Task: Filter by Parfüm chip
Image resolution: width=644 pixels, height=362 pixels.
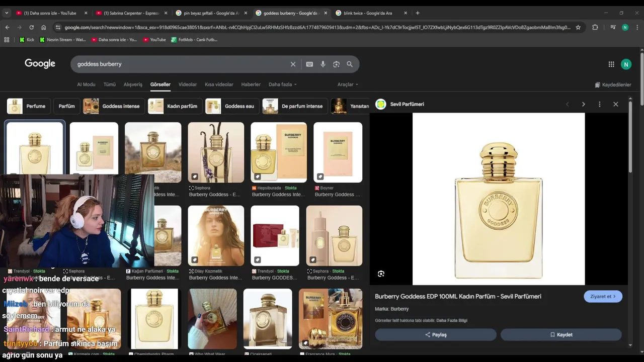Action: 66,106
